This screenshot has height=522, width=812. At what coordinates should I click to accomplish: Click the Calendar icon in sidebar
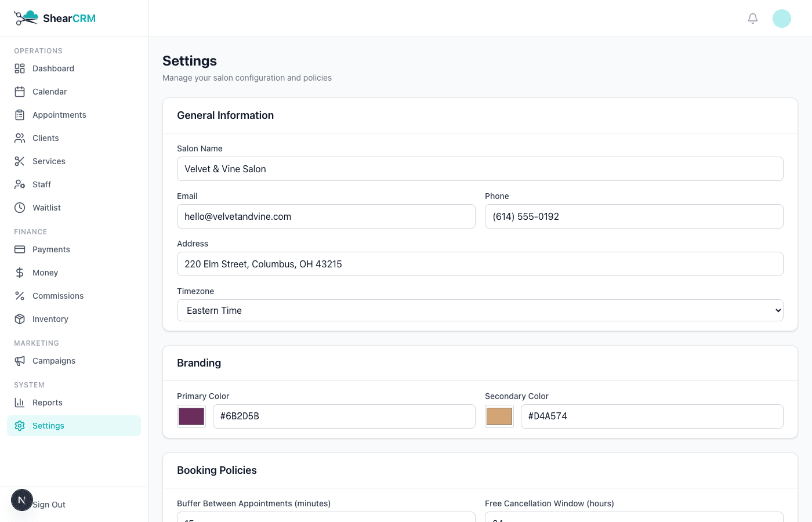[x=20, y=92]
